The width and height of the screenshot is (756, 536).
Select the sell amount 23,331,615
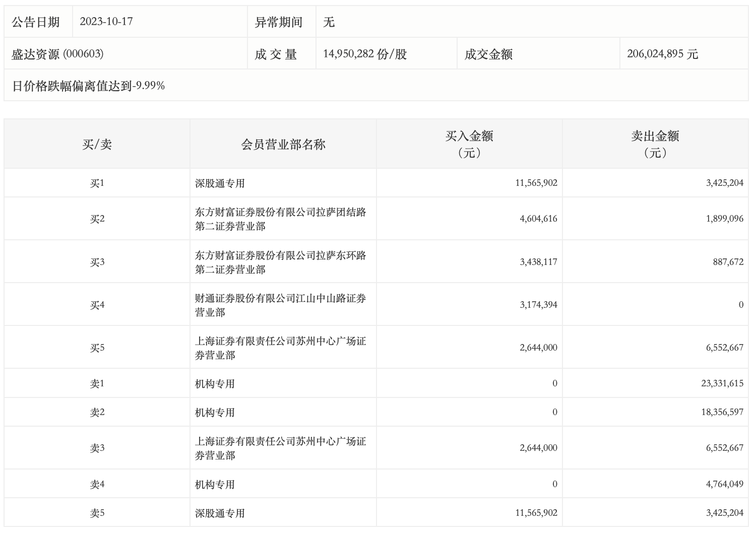coord(722,383)
